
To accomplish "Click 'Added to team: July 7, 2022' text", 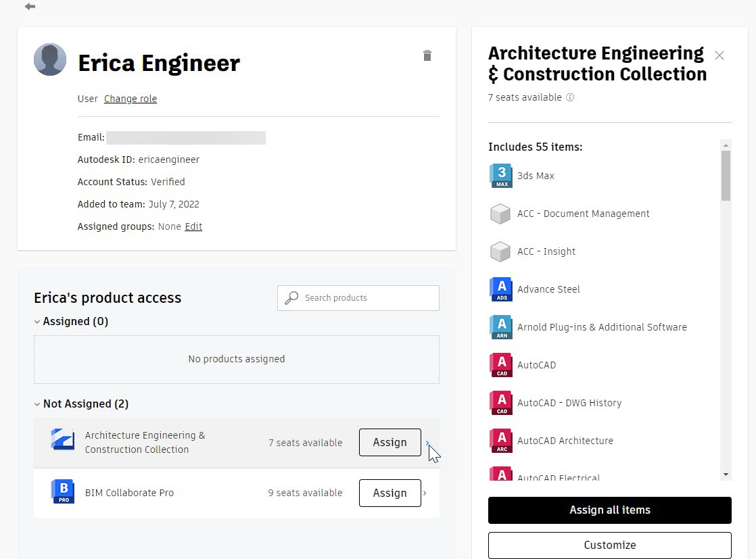I will pyautogui.click(x=139, y=204).
